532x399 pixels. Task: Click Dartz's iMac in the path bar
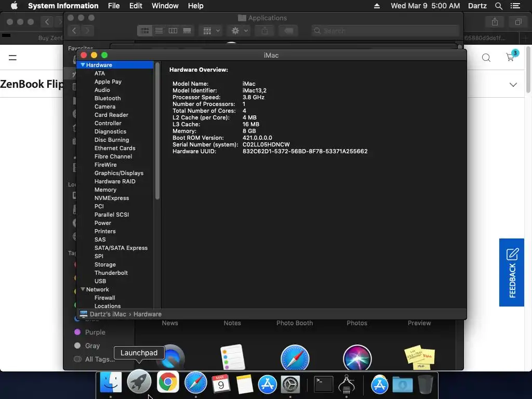[x=108, y=314]
